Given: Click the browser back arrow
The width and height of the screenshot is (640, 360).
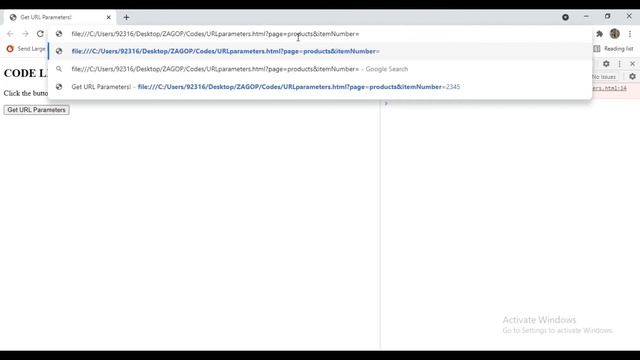Looking at the screenshot, I should point(10,34).
